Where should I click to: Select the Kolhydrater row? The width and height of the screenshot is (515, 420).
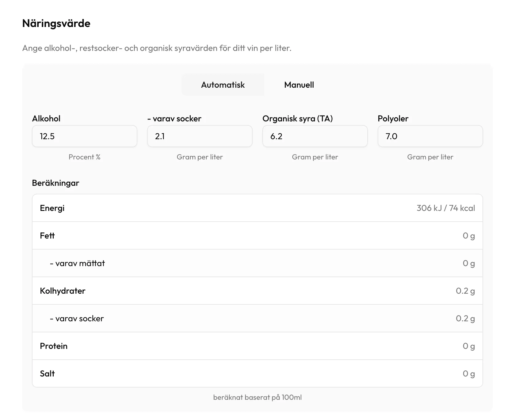coord(257,291)
